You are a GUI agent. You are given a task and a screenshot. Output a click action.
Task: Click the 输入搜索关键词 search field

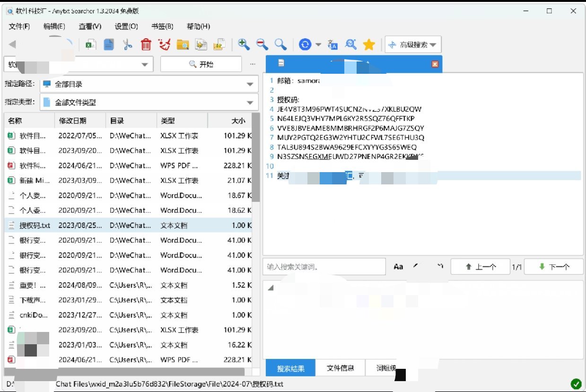coord(324,267)
